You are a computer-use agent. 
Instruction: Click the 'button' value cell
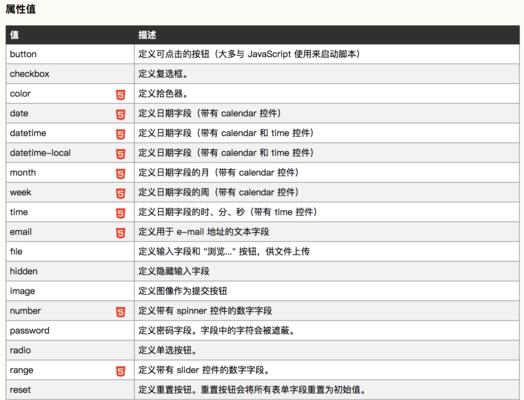[x=70, y=54]
